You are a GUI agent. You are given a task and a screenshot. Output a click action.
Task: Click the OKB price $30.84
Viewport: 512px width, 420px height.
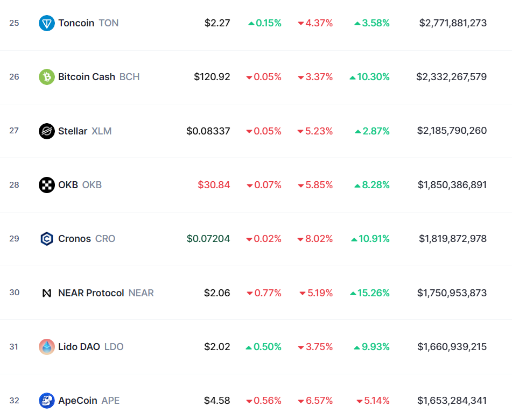(x=214, y=185)
